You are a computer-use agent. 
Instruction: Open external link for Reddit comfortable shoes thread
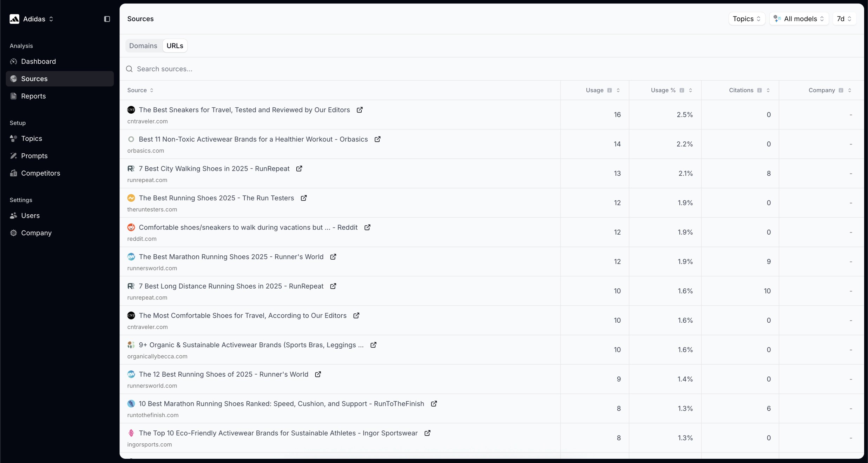click(367, 228)
